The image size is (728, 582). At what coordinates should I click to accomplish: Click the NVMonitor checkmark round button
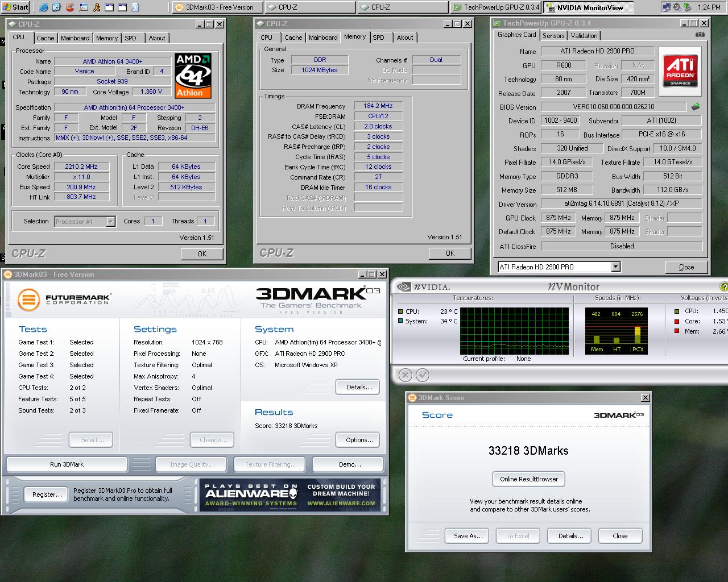[x=422, y=375]
